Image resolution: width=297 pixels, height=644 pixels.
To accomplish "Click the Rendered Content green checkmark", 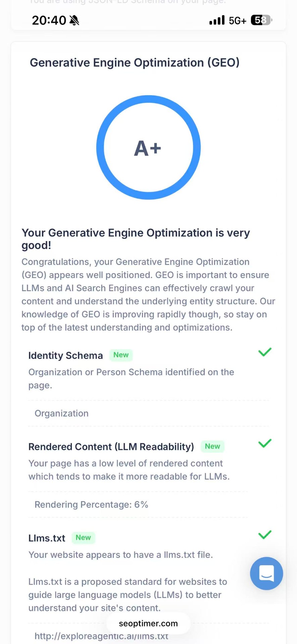I will pos(265,443).
